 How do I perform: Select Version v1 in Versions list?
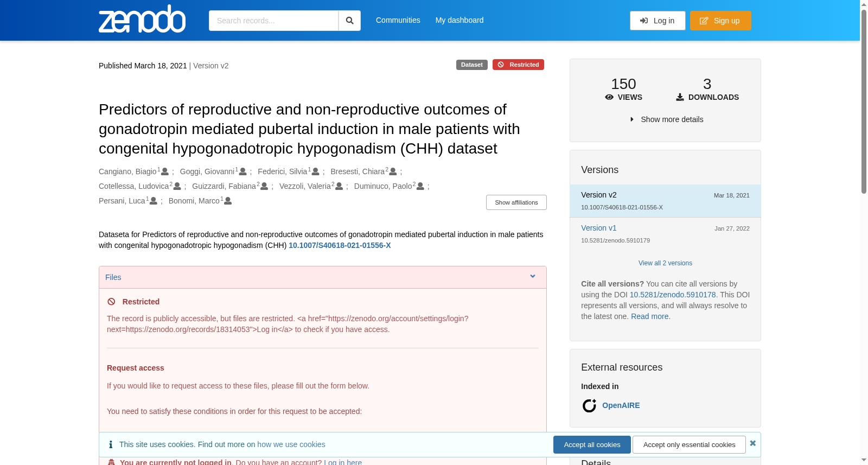(599, 228)
